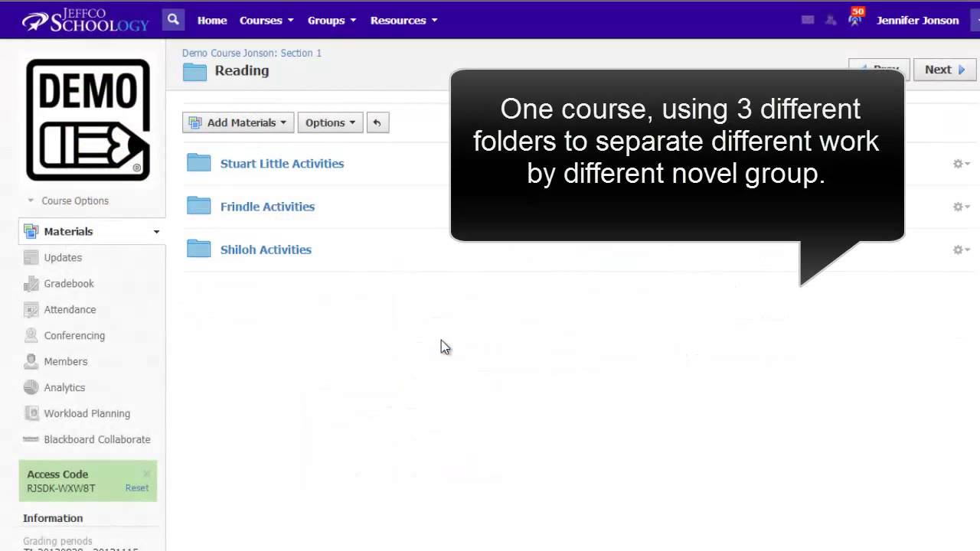The image size is (980, 551).
Task: Click the back arrow toolbar button
Action: (x=377, y=122)
